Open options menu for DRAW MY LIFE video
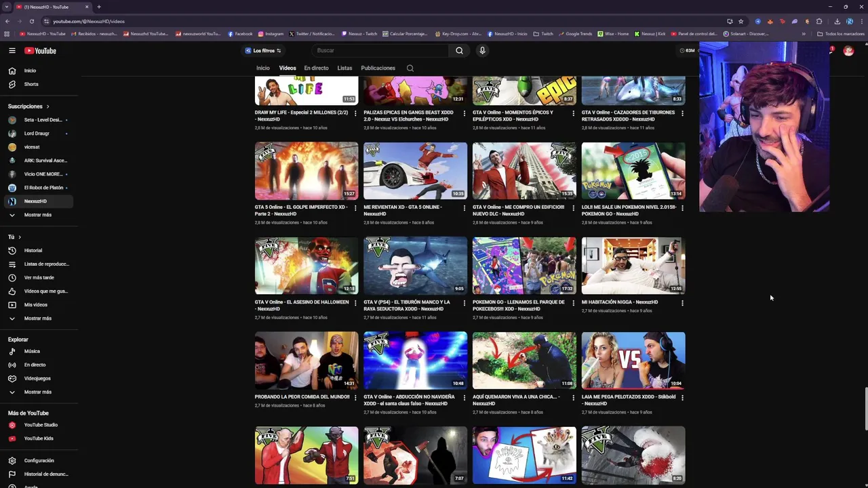The image size is (868, 488). click(x=355, y=113)
